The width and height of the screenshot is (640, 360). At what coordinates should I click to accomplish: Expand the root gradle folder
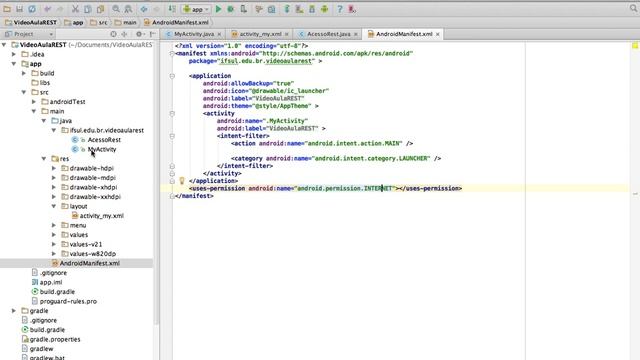[14, 311]
